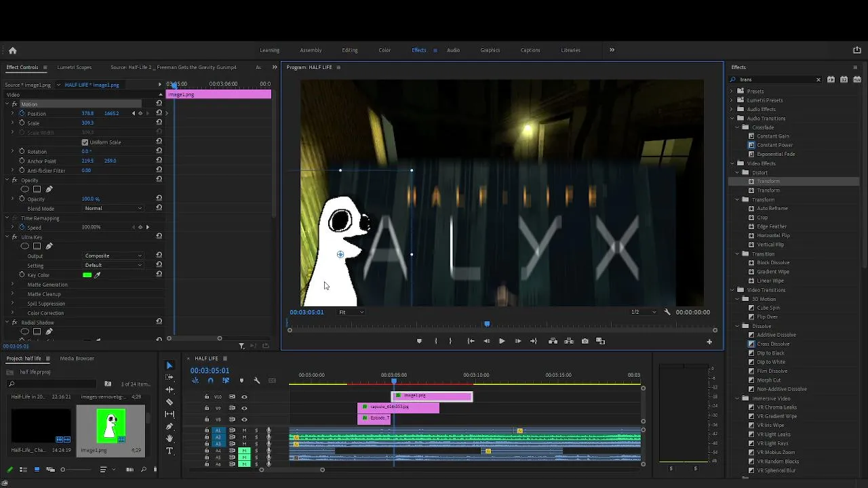Viewport: 868px width, 488px height.
Task: Reset the Position parameter
Action: [159, 113]
